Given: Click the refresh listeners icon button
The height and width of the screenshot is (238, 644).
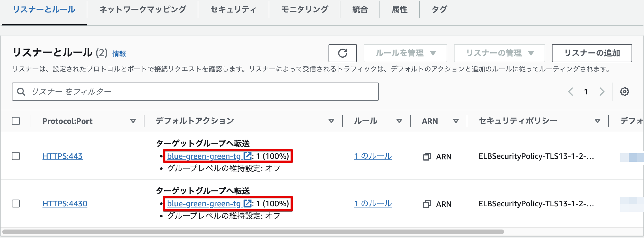Looking at the screenshot, I should [342, 53].
